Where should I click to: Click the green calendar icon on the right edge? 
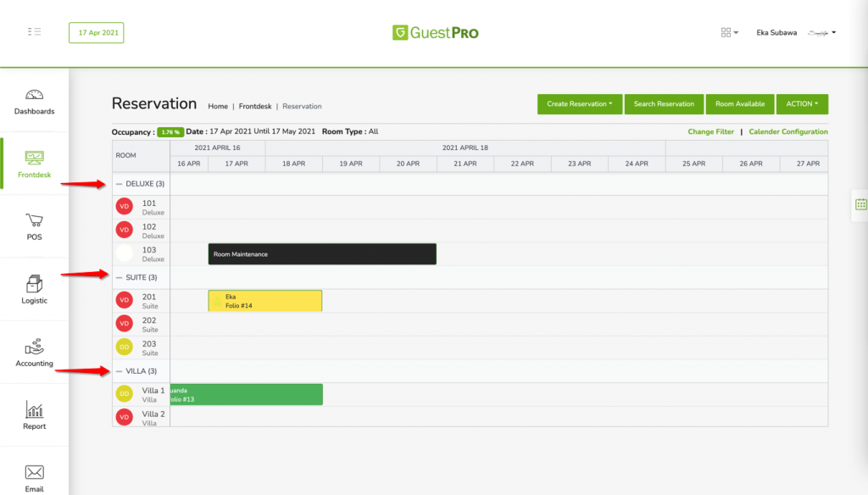click(x=859, y=204)
